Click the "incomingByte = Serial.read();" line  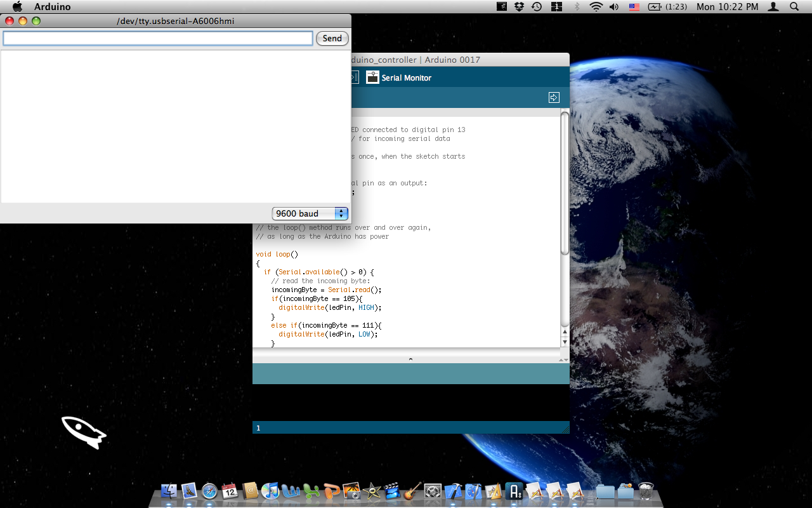(x=327, y=290)
